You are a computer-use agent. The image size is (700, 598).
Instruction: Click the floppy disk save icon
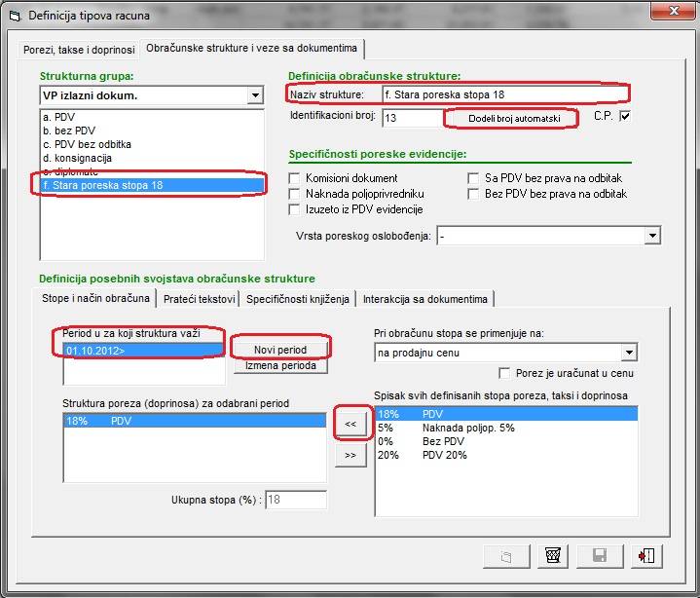point(600,556)
